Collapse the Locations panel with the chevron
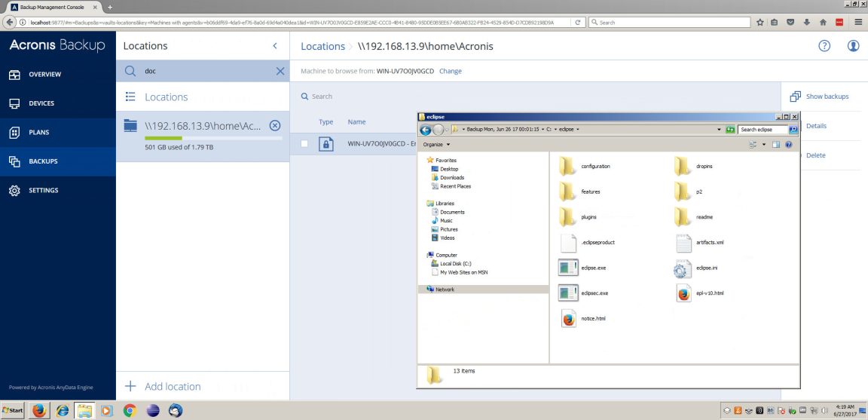This screenshot has height=420, width=868. pyautogui.click(x=275, y=46)
